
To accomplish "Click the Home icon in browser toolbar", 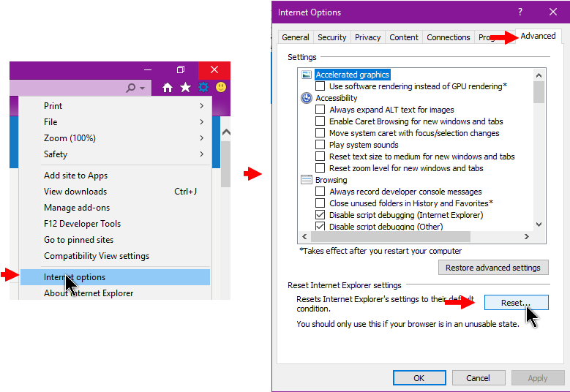I will 168,87.
